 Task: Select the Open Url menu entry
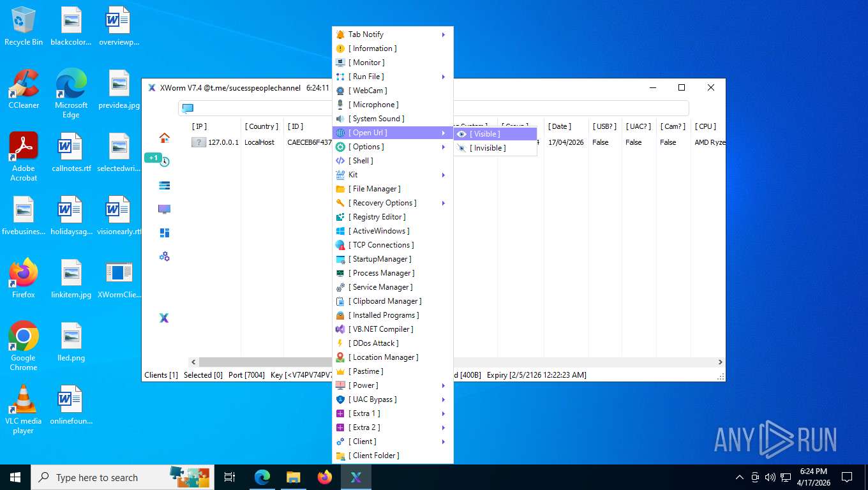(393, 133)
